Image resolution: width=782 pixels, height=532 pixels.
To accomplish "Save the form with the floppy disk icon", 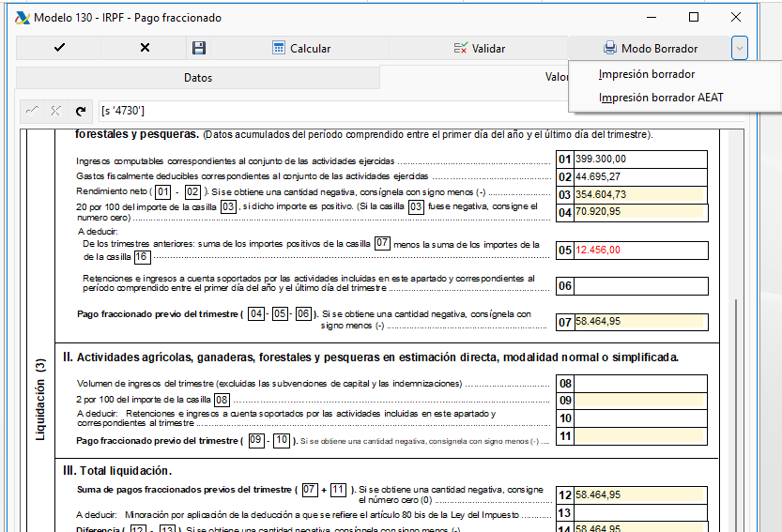I will click(199, 48).
